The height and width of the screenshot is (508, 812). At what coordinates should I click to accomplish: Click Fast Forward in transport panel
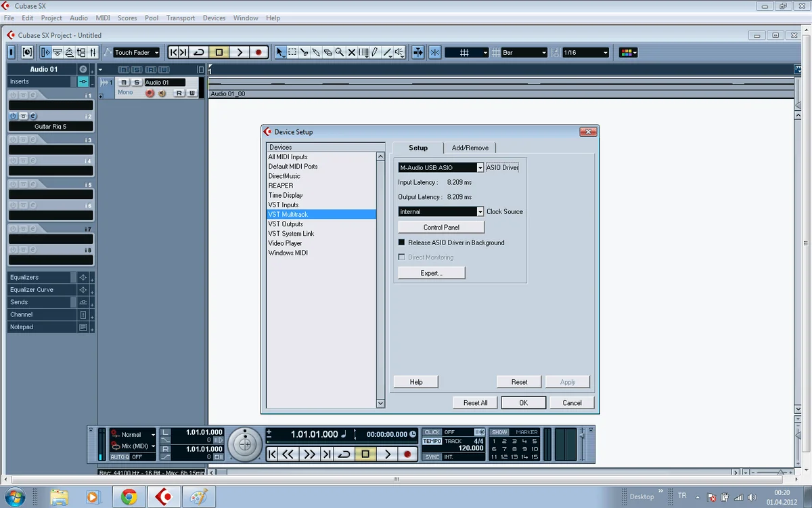pyautogui.click(x=309, y=454)
